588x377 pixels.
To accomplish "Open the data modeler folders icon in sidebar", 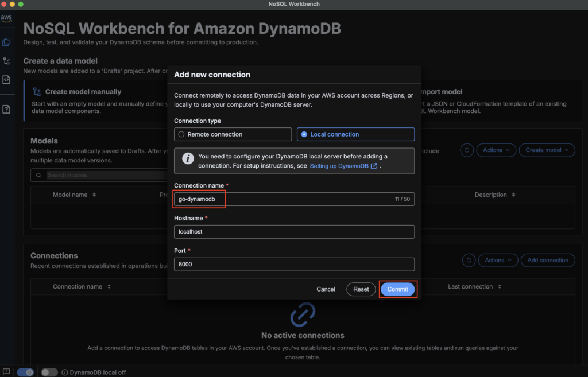I will pos(6,42).
